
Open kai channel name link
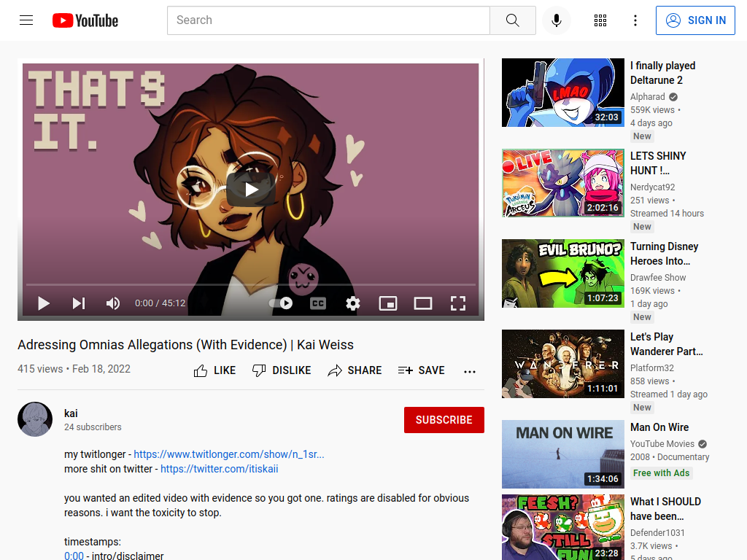[x=71, y=413]
